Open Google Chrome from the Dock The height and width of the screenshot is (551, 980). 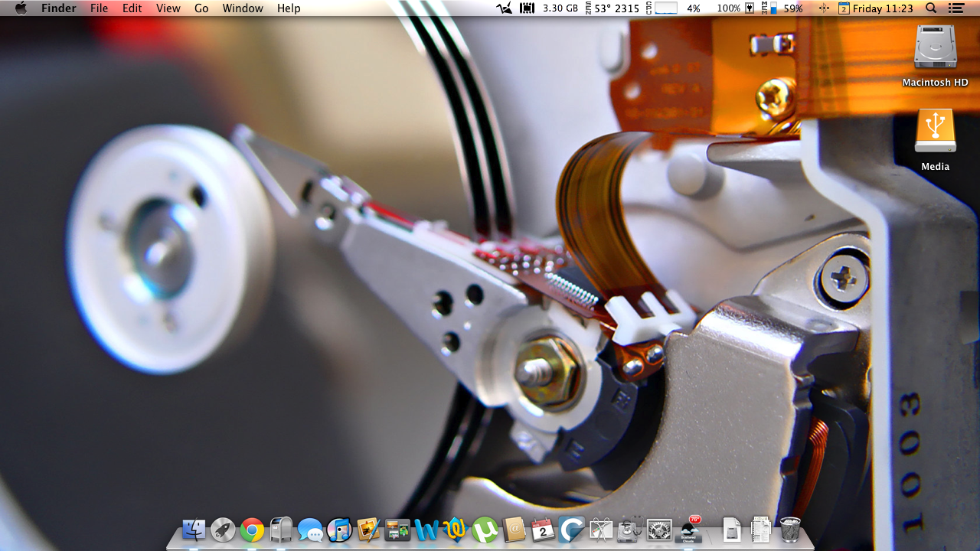(252, 530)
